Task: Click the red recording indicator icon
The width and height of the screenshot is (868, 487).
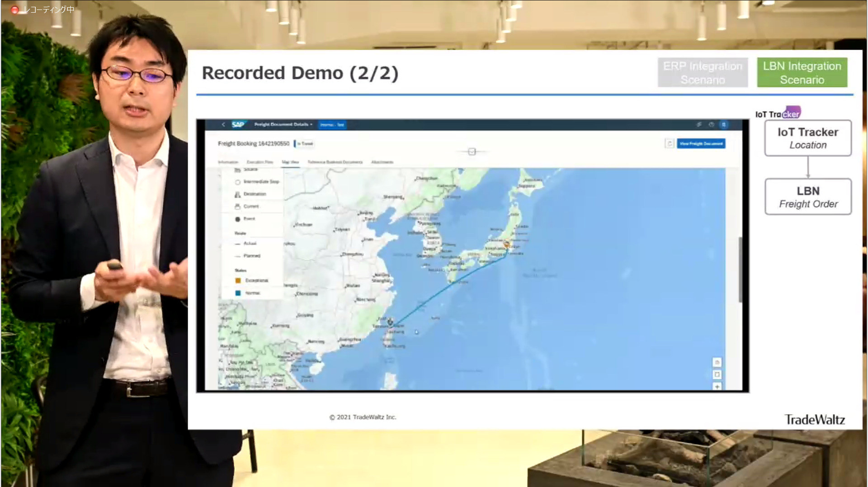Action: coord(14,9)
